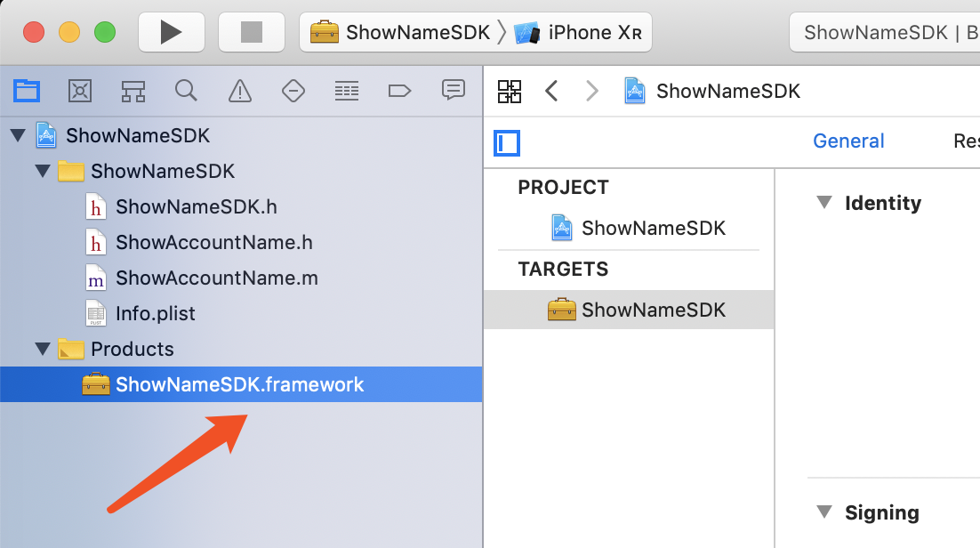Select ShowNameSDK.framework product

(x=241, y=384)
